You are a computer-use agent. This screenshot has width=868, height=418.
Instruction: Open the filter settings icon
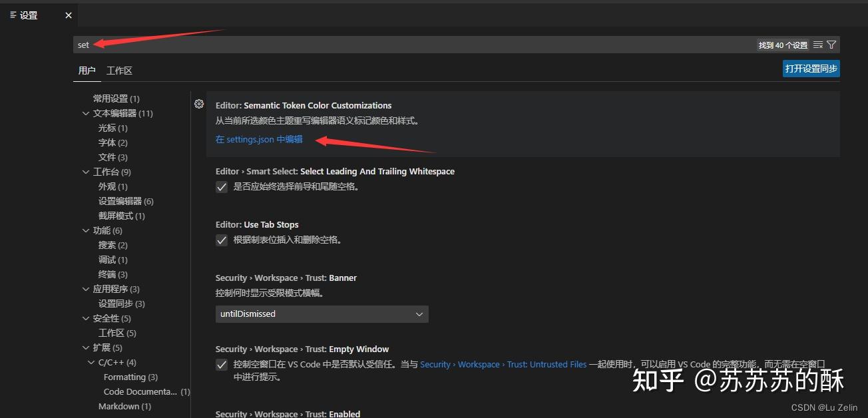(x=831, y=44)
